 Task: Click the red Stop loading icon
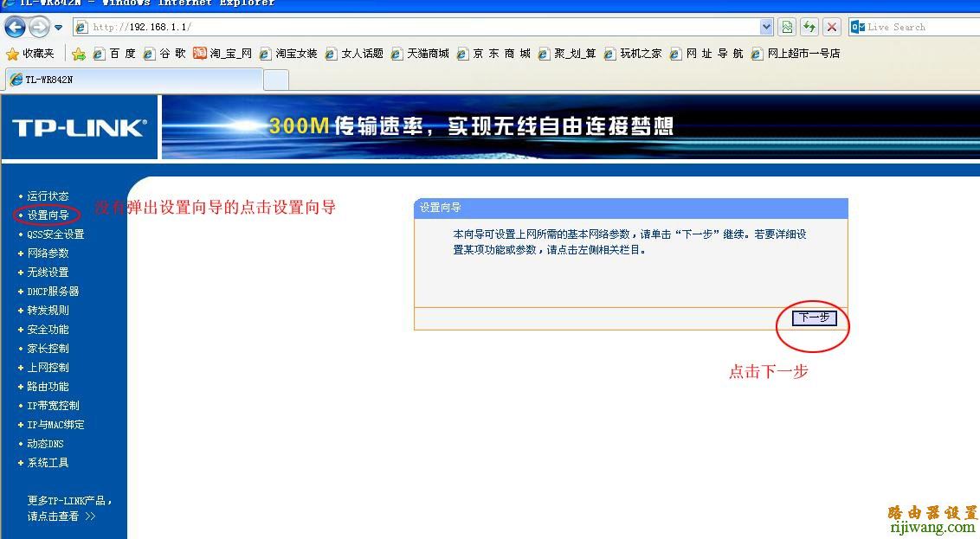(x=832, y=27)
